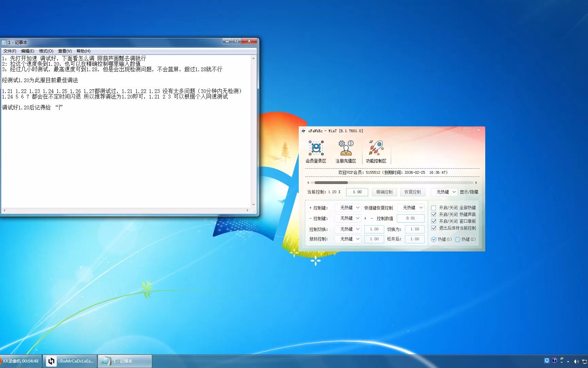This screenshot has width=588, height=368.
Task: Click Notepad vertical scrollbar down arrow
Action: [254, 205]
